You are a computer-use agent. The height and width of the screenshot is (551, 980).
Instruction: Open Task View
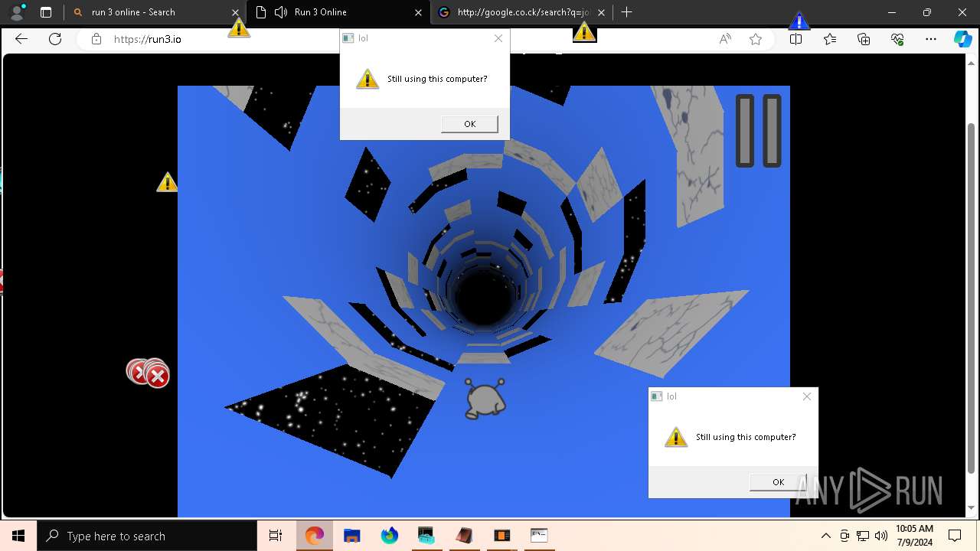(x=276, y=536)
